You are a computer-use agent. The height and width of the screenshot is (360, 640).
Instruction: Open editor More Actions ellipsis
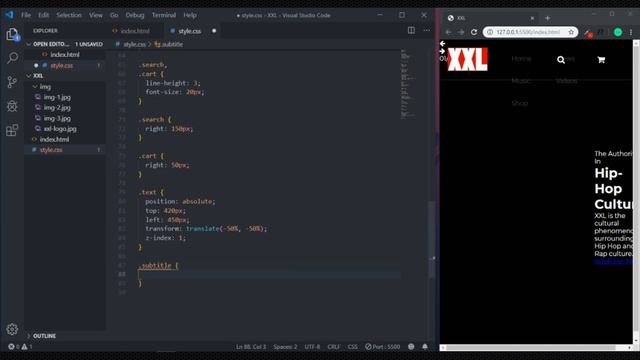(426, 31)
